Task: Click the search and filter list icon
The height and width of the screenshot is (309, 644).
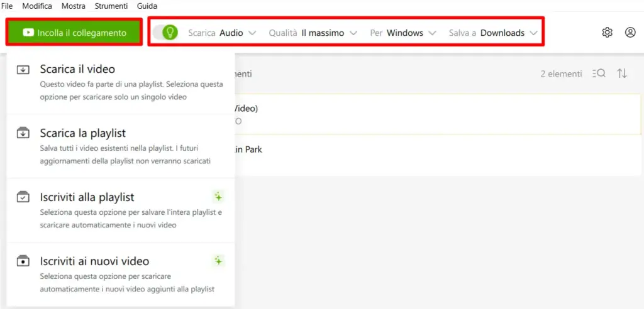Action: [x=599, y=73]
